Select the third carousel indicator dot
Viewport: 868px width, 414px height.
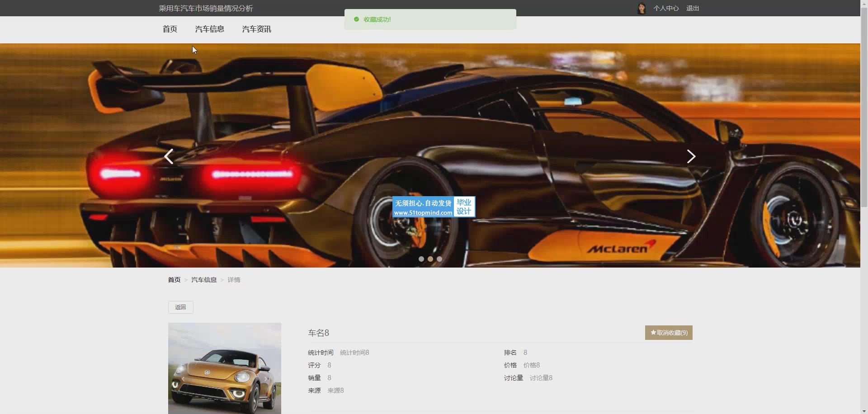pyautogui.click(x=439, y=259)
